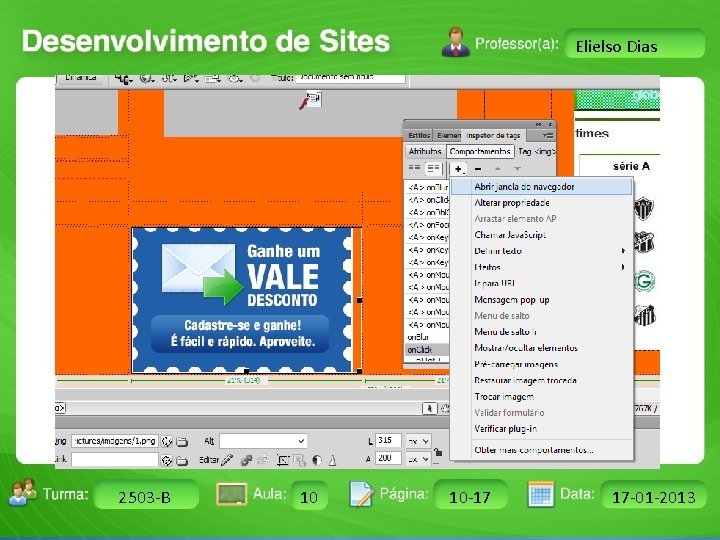Click the edit image settings gears icon
The height and width of the screenshot is (540, 720).
point(246,460)
